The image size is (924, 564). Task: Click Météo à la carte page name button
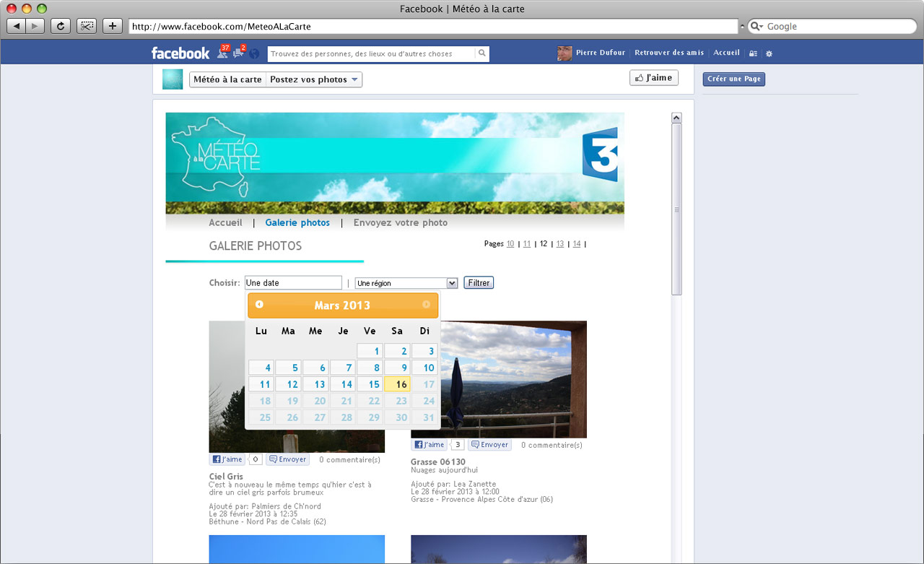click(227, 79)
